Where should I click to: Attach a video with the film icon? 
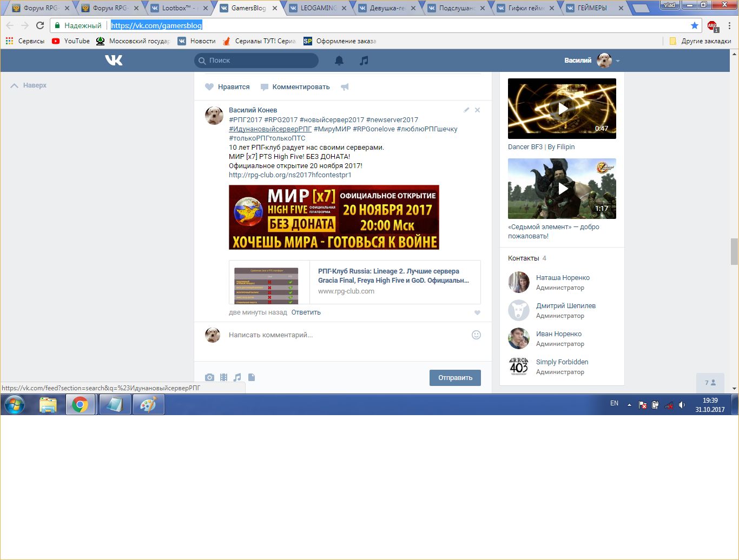pos(223,377)
